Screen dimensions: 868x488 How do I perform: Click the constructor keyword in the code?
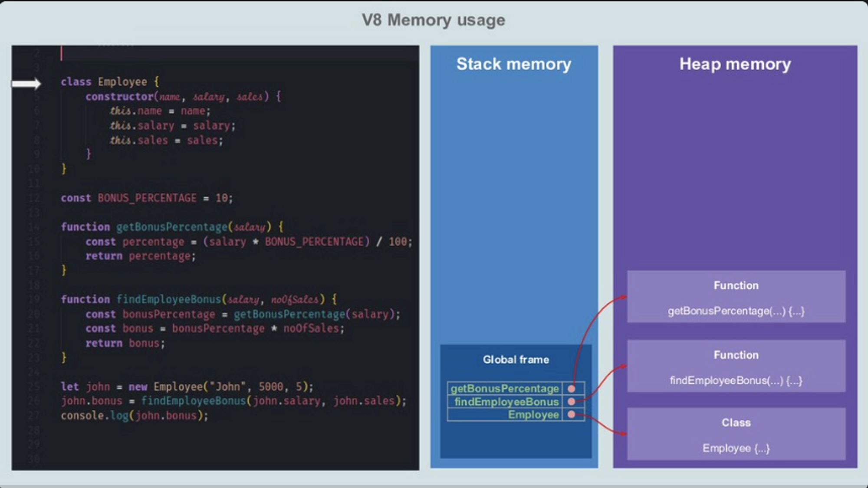(119, 96)
